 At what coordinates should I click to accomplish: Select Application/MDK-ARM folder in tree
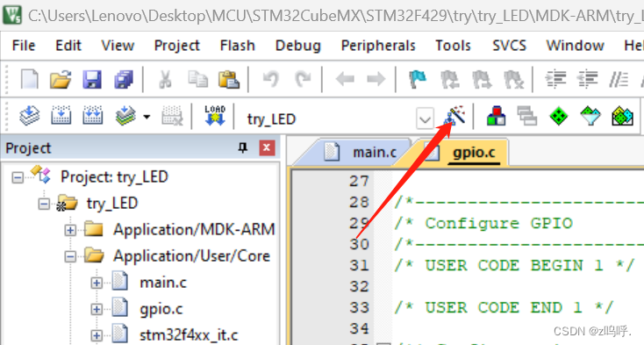tap(194, 230)
